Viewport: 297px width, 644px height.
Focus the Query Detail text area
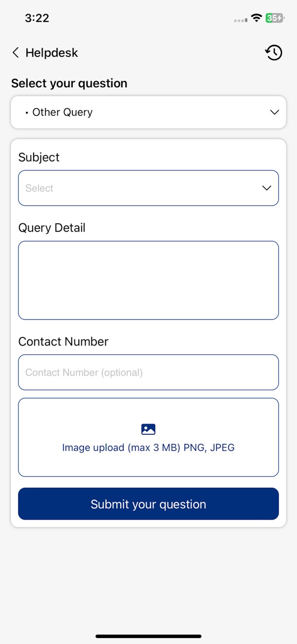coord(148,281)
